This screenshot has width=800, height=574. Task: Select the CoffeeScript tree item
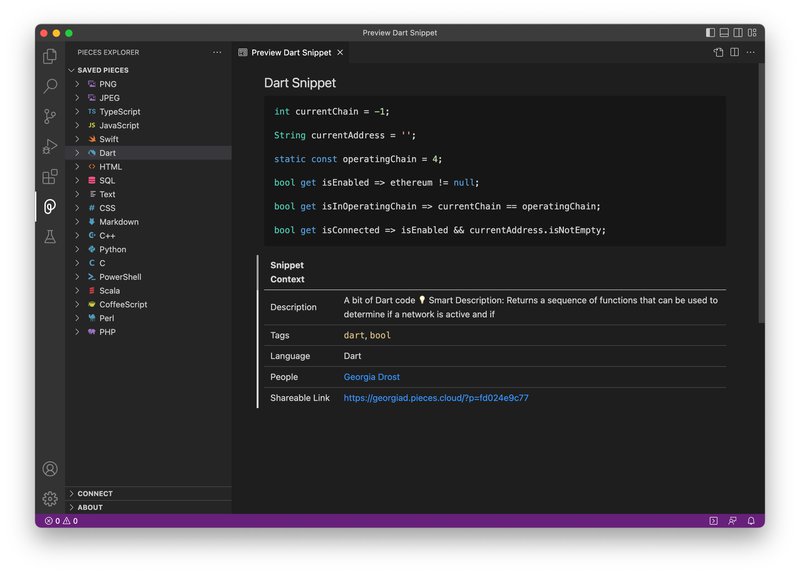pos(148,304)
